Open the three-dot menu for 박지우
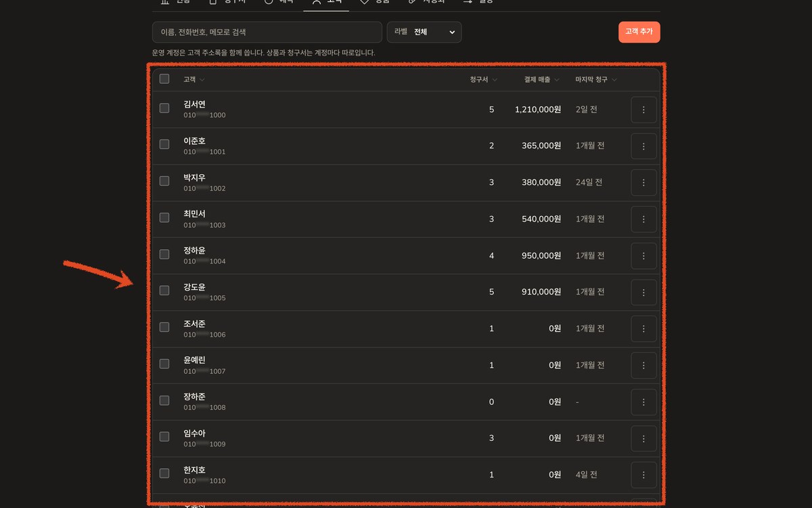 coord(644,182)
